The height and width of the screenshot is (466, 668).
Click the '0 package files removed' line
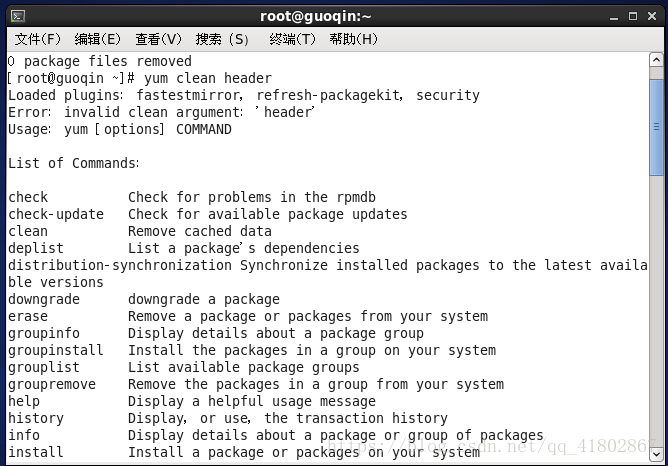tap(100, 61)
